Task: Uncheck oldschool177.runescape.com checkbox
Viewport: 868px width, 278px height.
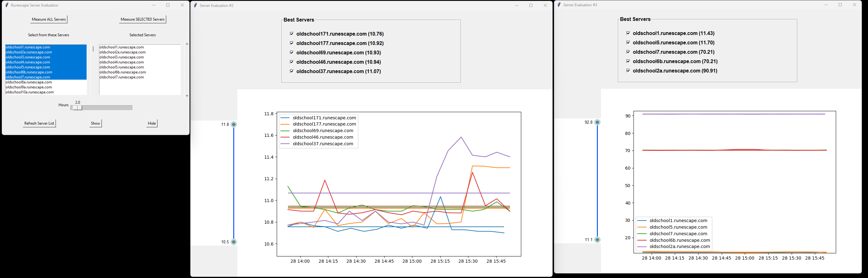Action: [292, 43]
